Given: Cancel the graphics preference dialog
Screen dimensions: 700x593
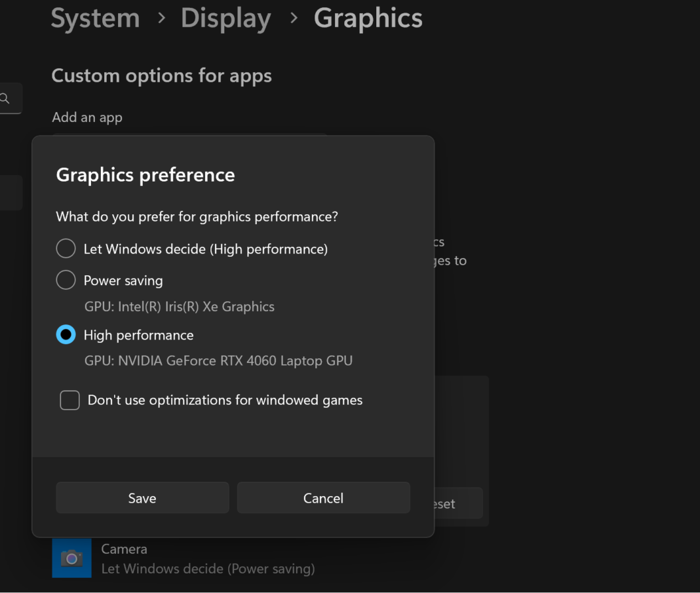Looking at the screenshot, I should tap(323, 497).
